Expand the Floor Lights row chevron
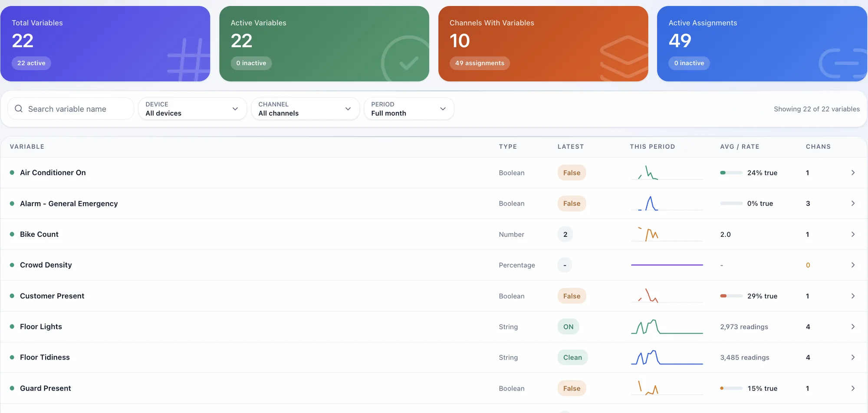 (853, 327)
